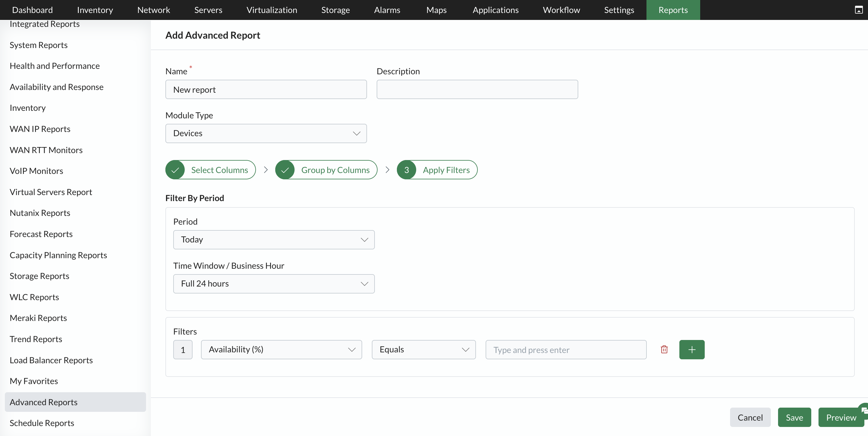Select the Reports tab
This screenshot has width=868, height=436.
pyautogui.click(x=673, y=10)
